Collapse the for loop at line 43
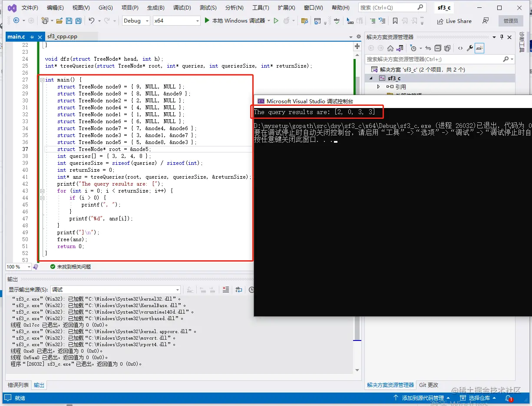Image resolution: width=532 pixels, height=406 pixels. [42, 191]
